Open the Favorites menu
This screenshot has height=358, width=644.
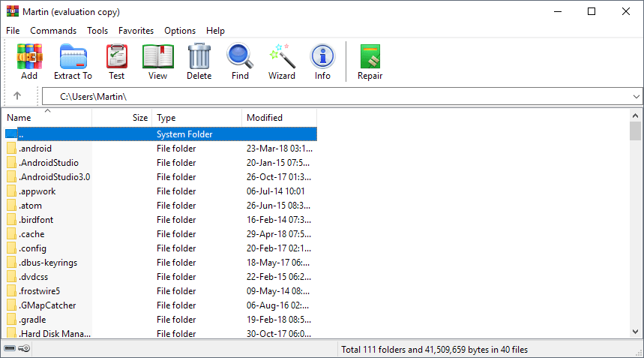(x=136, y=31)
